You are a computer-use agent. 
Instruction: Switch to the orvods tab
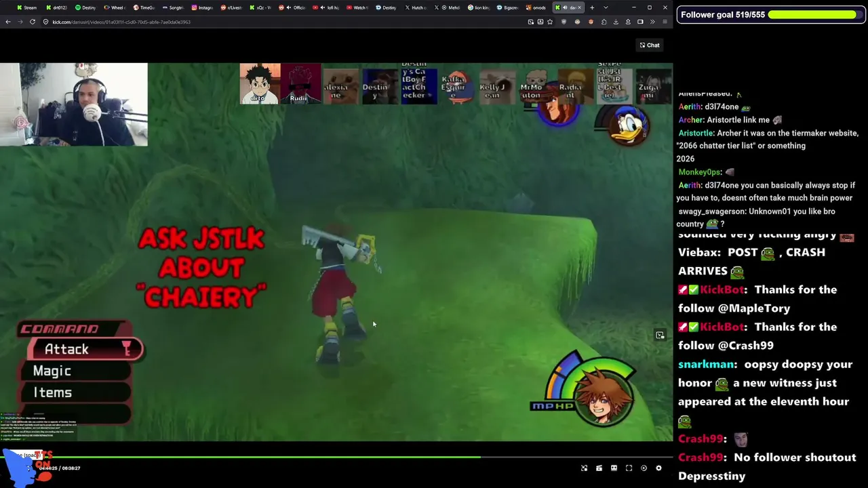point(537,7)
